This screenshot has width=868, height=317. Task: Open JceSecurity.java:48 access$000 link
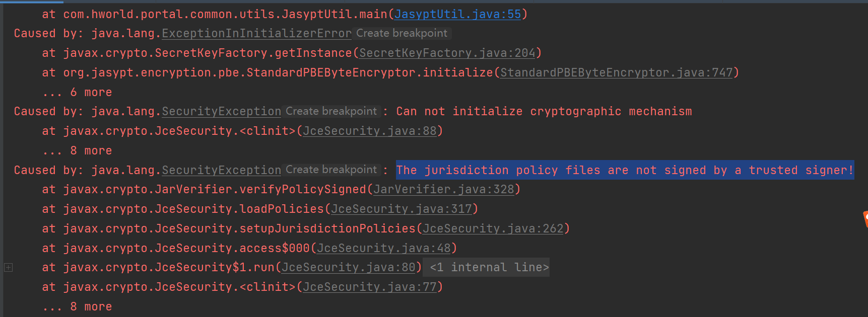(384, 248)
